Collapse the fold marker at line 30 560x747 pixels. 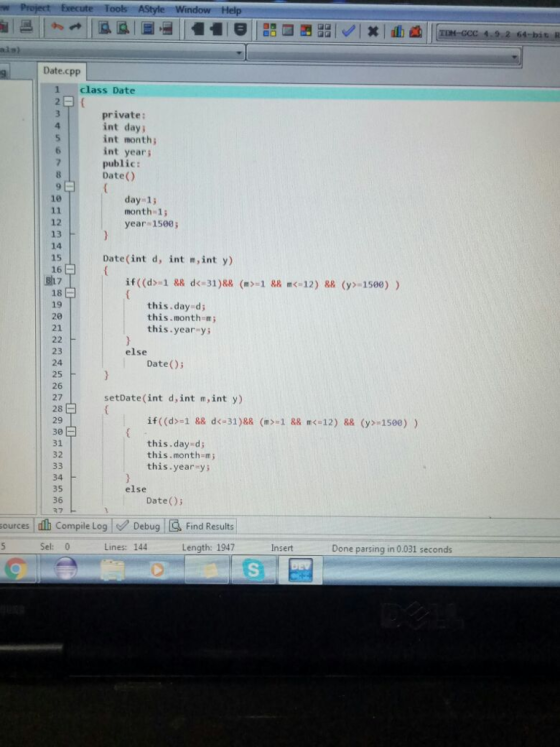(70, 432)
